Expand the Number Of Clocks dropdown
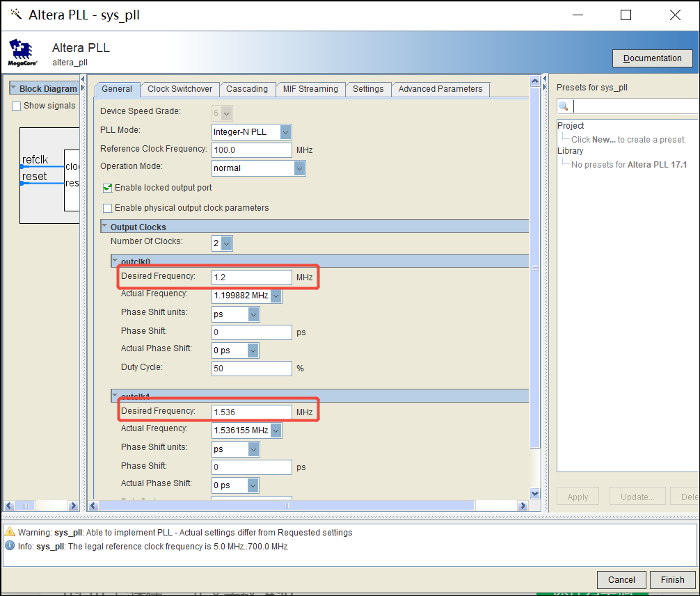Image resolution: width=700 pixels, height=596 pixels. (x=226, y=243)
